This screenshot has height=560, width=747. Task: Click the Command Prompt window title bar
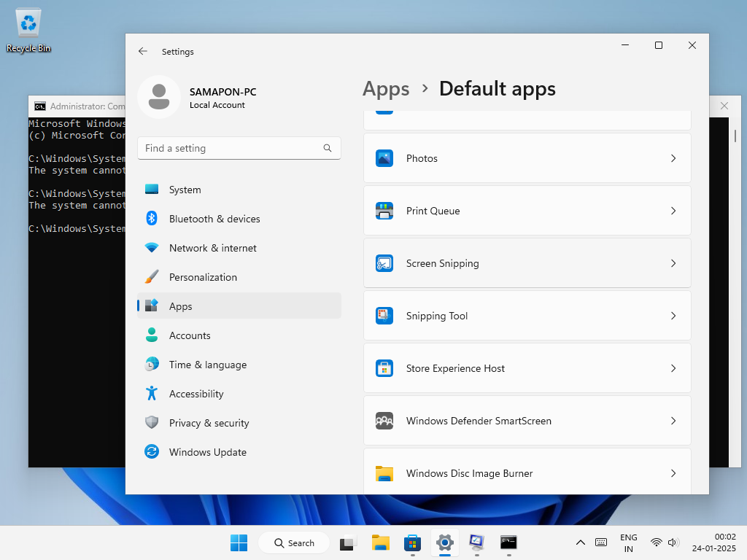[76, 106]
